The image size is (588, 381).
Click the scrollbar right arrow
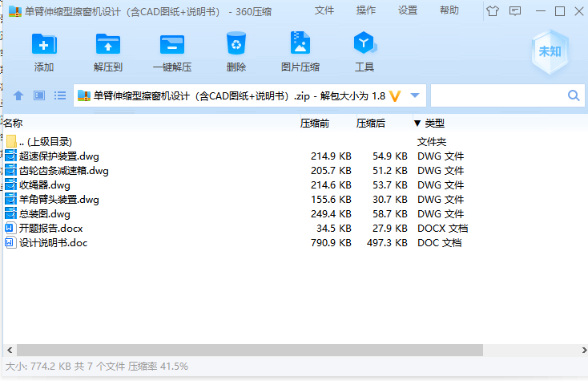584,351
